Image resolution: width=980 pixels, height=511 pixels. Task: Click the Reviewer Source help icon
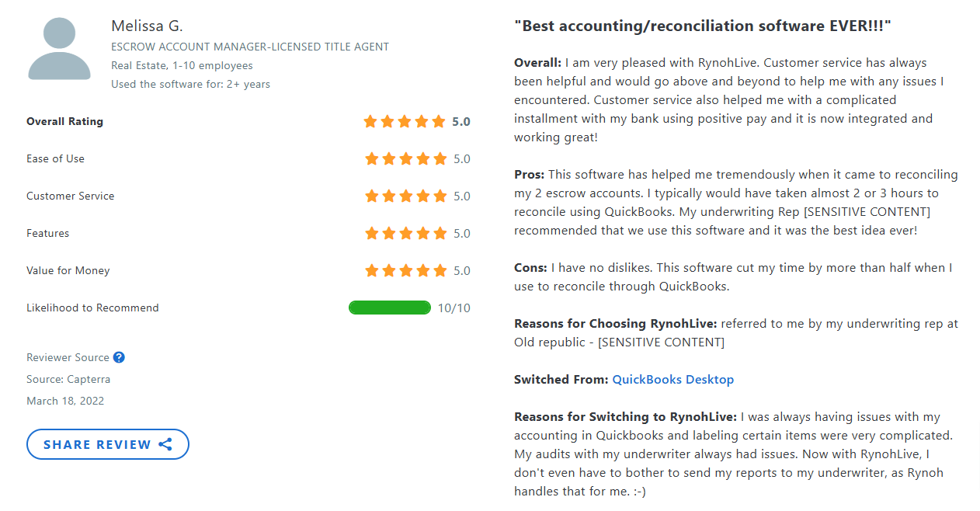tap(119, 357)
